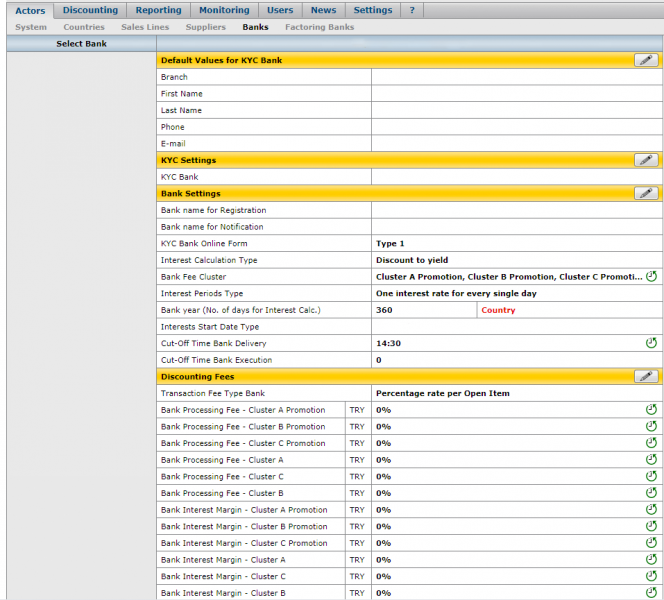Click the E-mail value field
The height and width of the screenshot is (600, 664).
tap(517, 144)
